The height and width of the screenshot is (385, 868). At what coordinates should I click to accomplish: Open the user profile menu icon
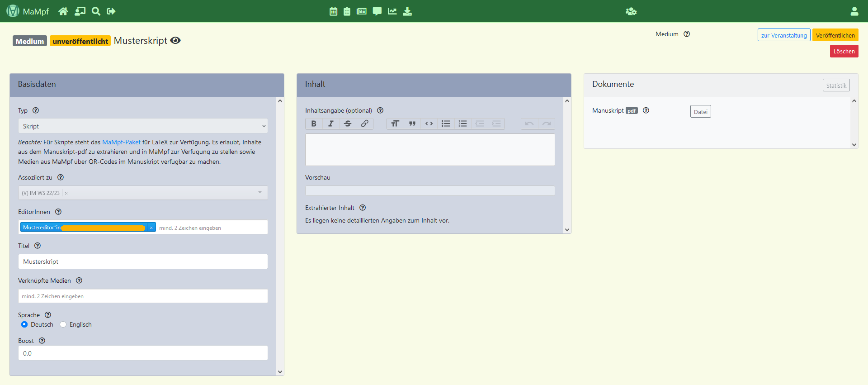(x=854, y=11)
